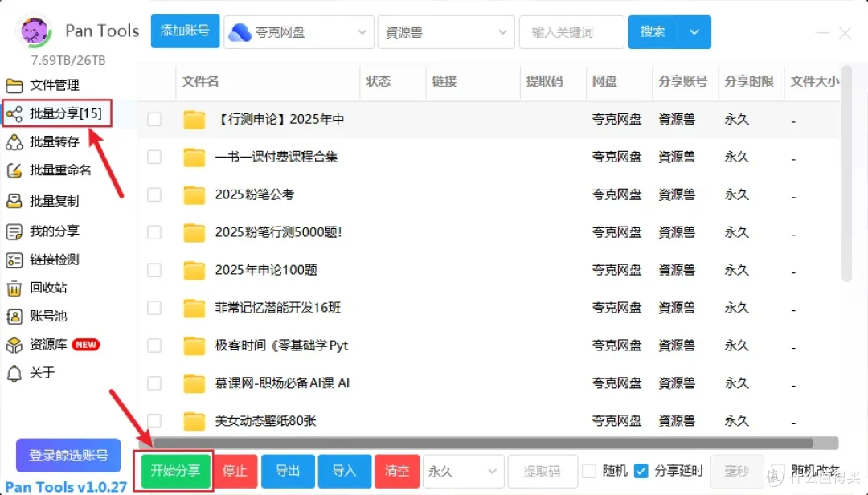The width and height of the screenshot is (868, 495).
Task: Click the red 清空 button
Action: [397, 471]
